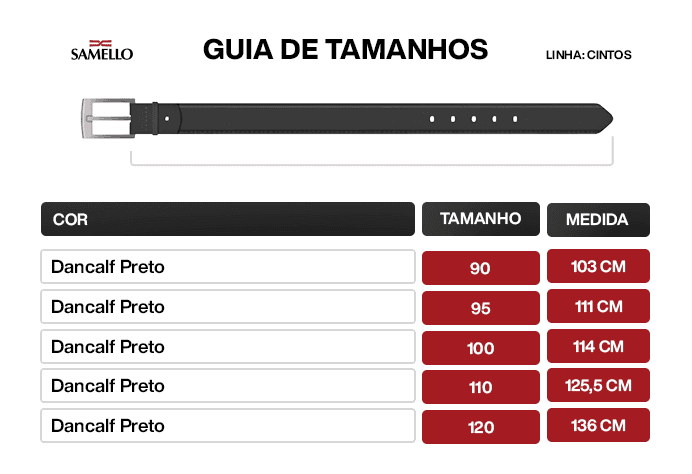
Task: Choose size 90
Action: click(x=481, y=268)
